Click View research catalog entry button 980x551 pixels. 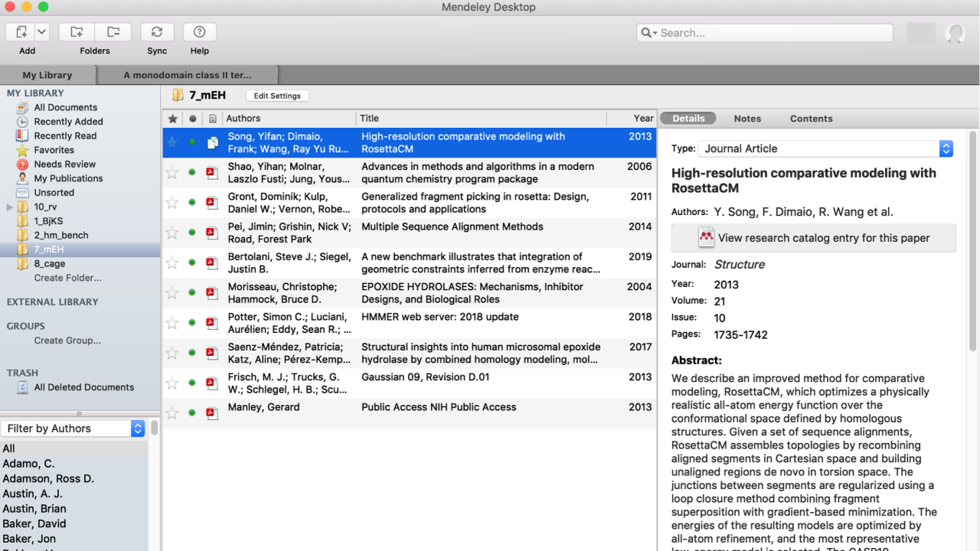pos(813,238)
